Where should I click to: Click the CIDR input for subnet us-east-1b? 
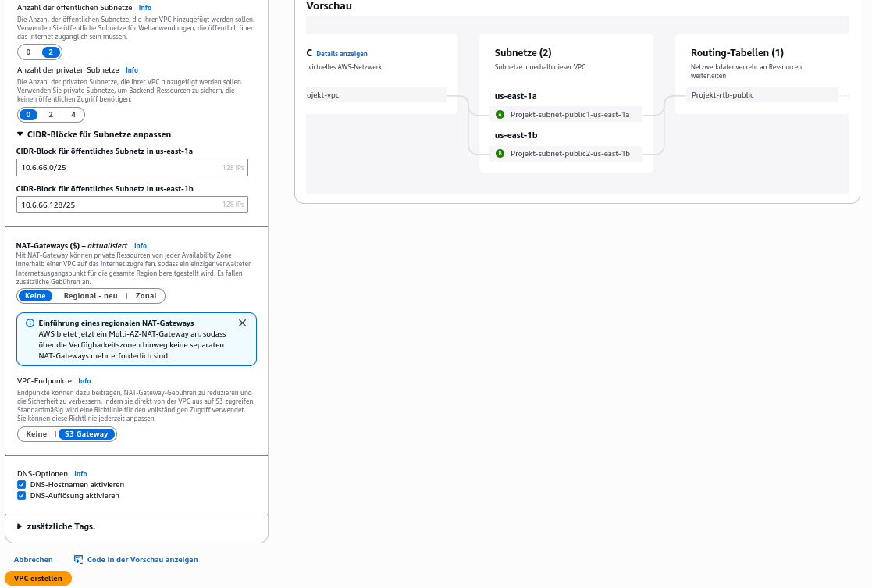point(133,205)
